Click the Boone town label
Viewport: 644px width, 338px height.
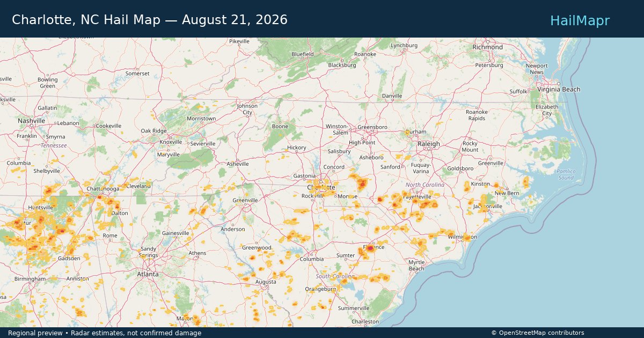point(280,126)
